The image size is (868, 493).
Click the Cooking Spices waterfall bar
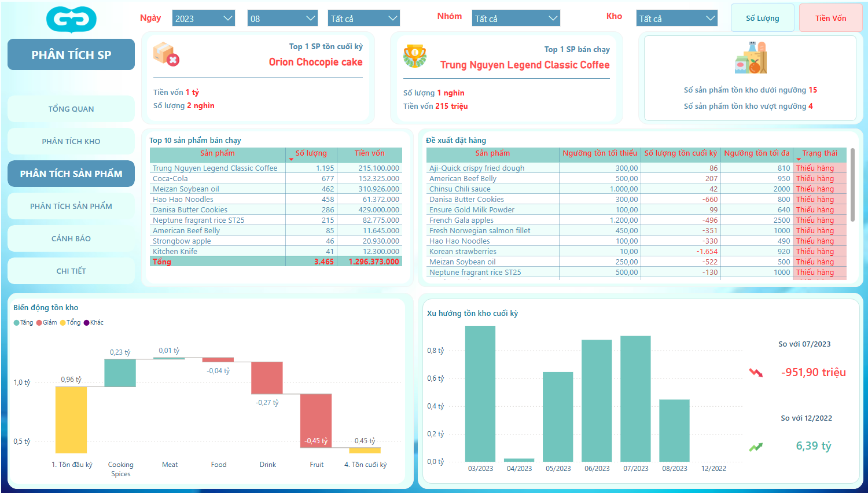click(x=120, y=373)
